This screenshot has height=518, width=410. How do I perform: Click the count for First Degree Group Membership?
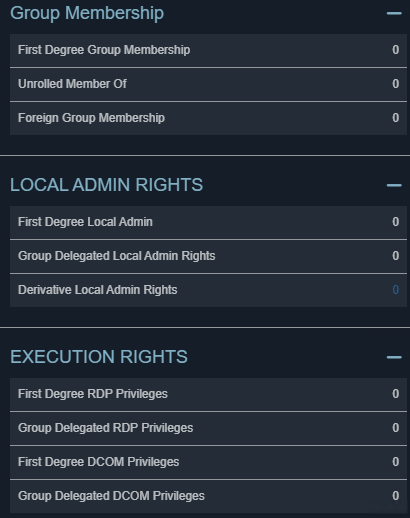[x=396, y=50]
